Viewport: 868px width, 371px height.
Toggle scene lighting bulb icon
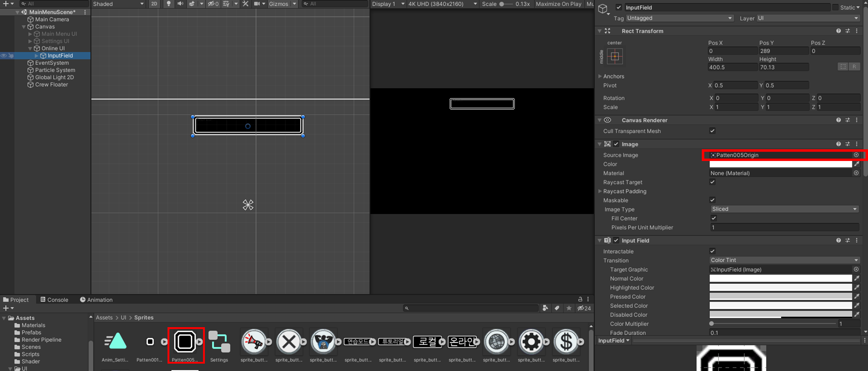(x=168, y=4)
